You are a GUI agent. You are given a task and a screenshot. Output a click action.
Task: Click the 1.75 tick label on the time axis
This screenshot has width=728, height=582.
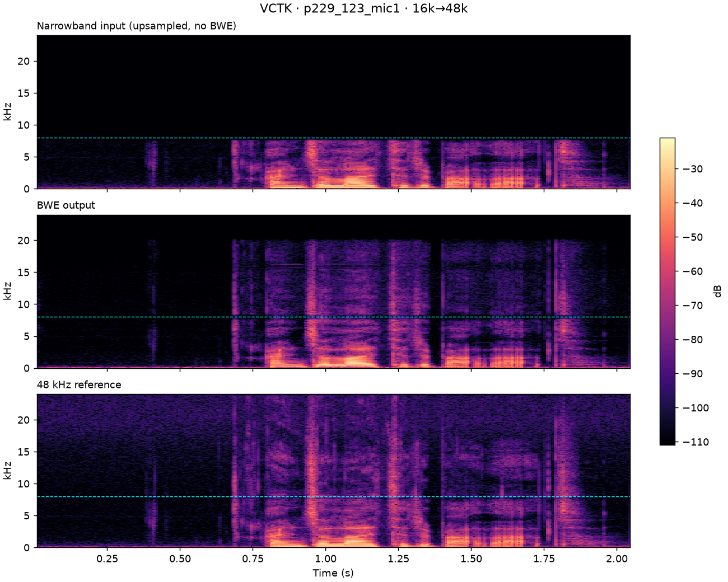(544, 558)
